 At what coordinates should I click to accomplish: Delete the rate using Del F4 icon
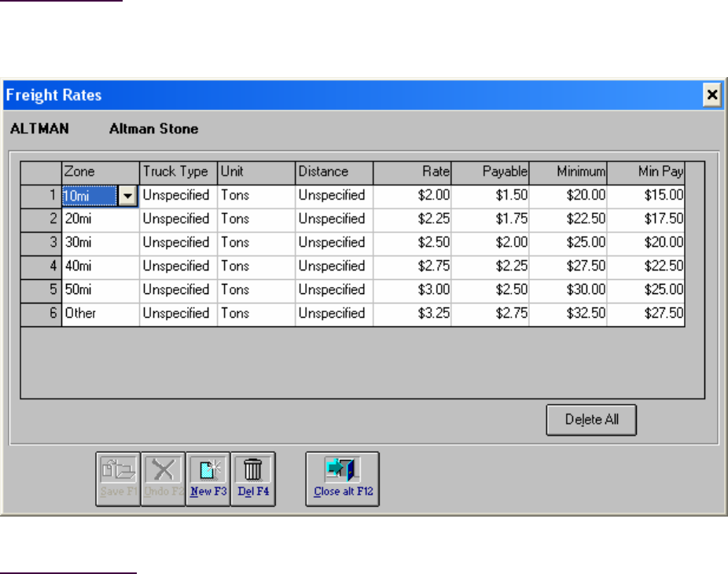[x=253, y=479]
